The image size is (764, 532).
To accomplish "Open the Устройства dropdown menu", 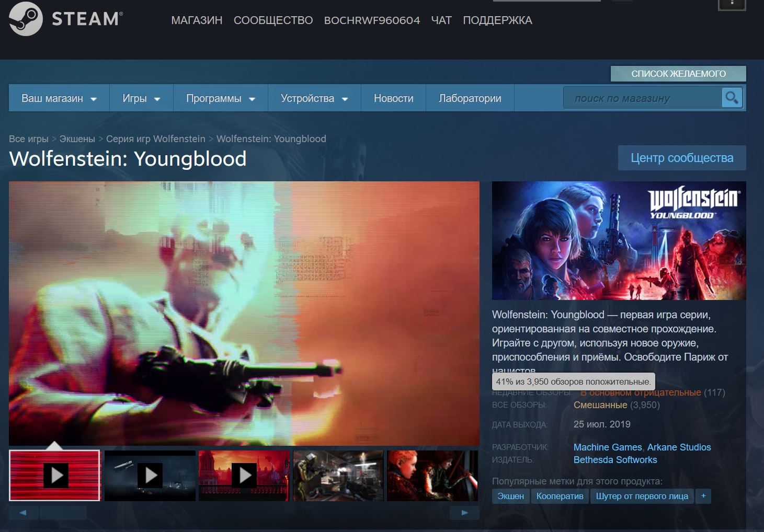I will tap(314, 98).
